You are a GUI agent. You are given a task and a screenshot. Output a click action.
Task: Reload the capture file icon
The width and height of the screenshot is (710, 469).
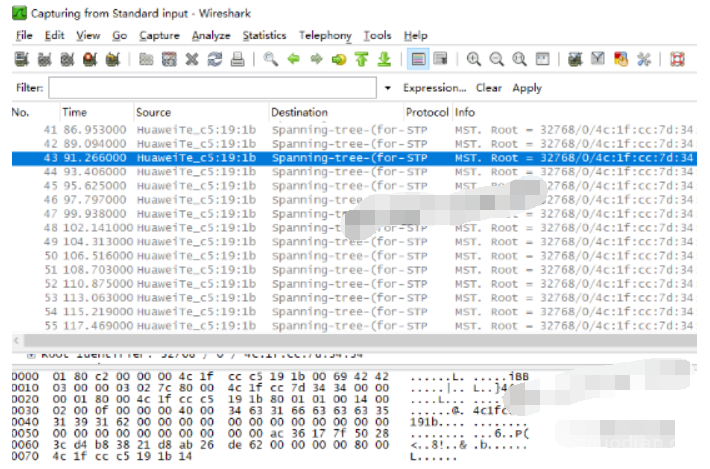tap(215, 59)
